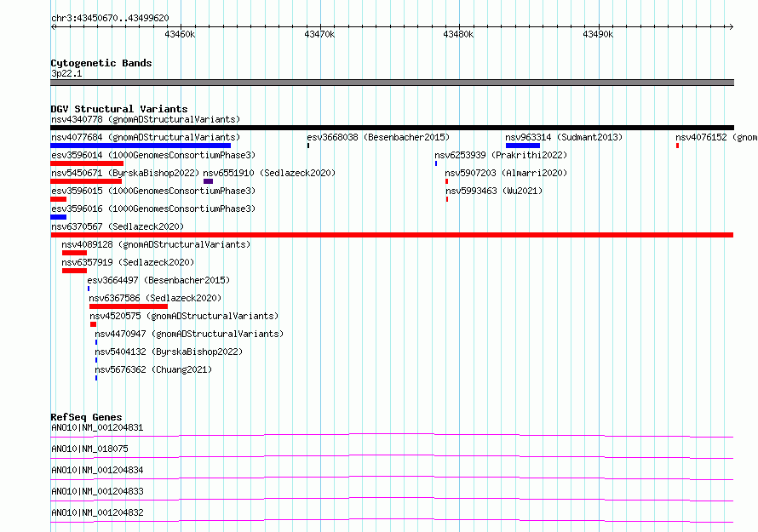Screen dimensions: 758x532
Task: Select the blue esv3596016 variant bar
Action: point(59,217)
